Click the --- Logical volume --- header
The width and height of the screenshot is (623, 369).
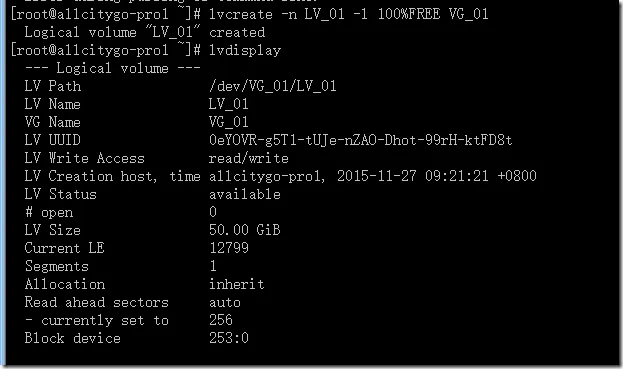click(112, 68)
